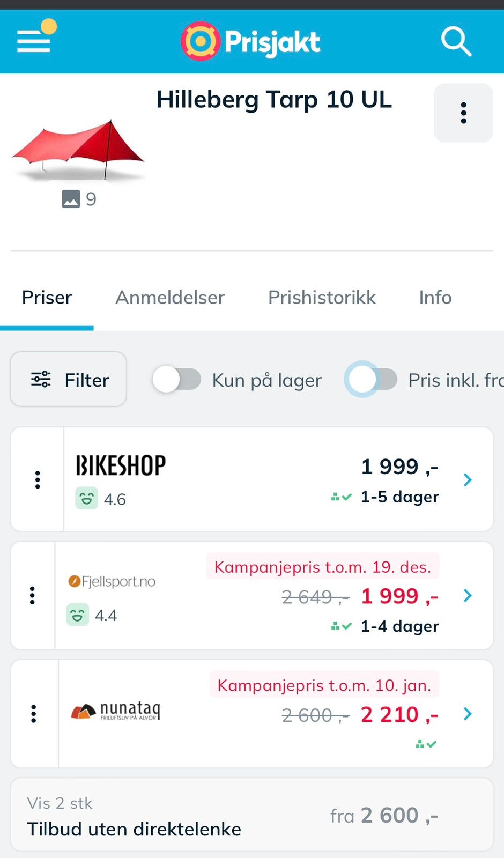Go to Bikeshop offer via chevron

tap(468, 479)
